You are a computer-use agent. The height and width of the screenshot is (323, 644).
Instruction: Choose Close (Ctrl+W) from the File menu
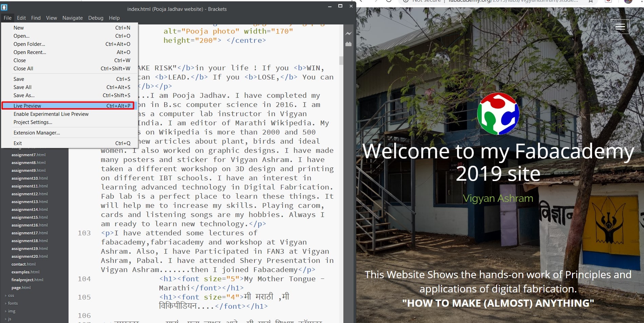coord(70,60)
